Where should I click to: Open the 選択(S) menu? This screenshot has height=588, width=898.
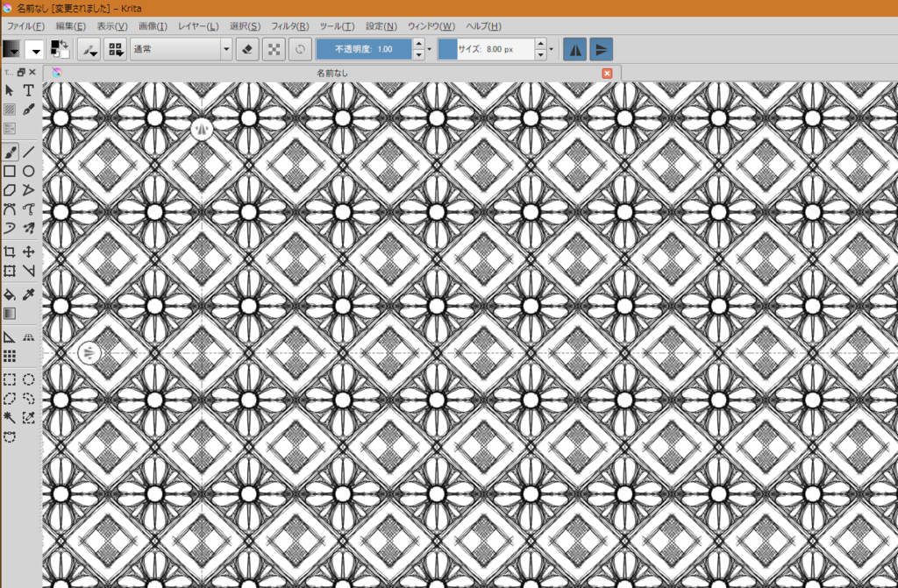(246, 26)
